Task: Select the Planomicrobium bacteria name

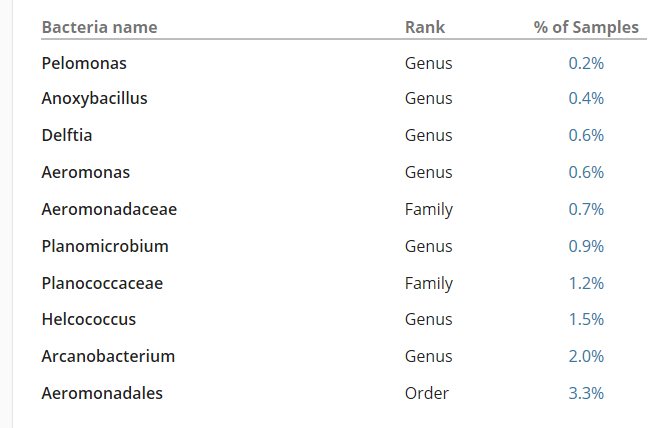Action: 105,246
